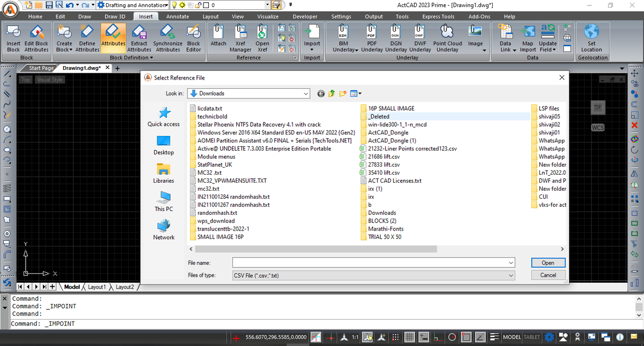Toggle MODEL space button in status bar
This screenshot has height=346, width=644.
pyautogui.click(x=511, y=337)
